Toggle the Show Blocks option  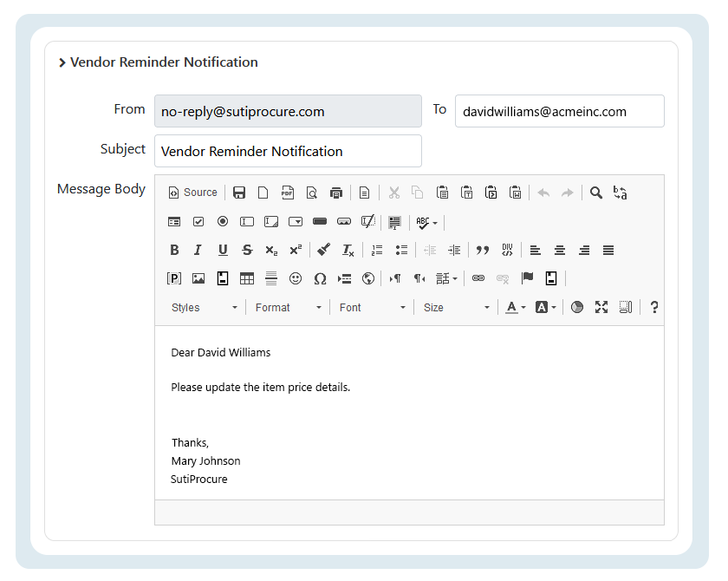pyautogui.click(x=626, y=307)
